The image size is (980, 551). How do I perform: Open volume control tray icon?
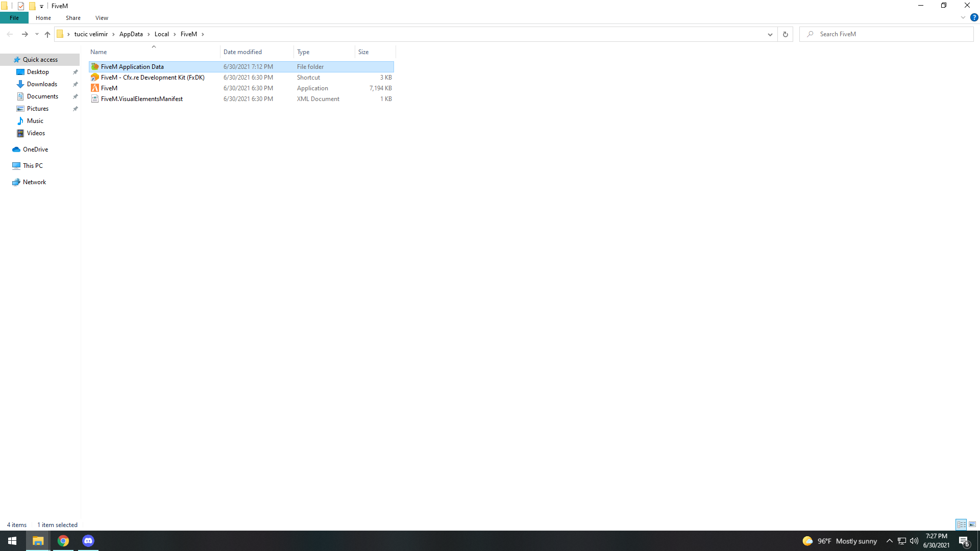click(914, 541)
